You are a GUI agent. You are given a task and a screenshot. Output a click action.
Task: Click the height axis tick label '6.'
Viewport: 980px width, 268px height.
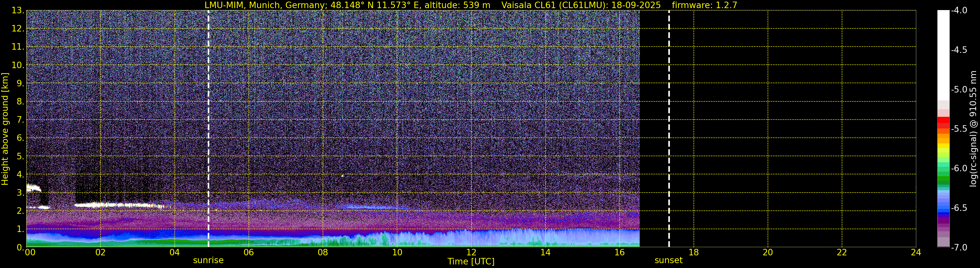click(x=20, y=138)
